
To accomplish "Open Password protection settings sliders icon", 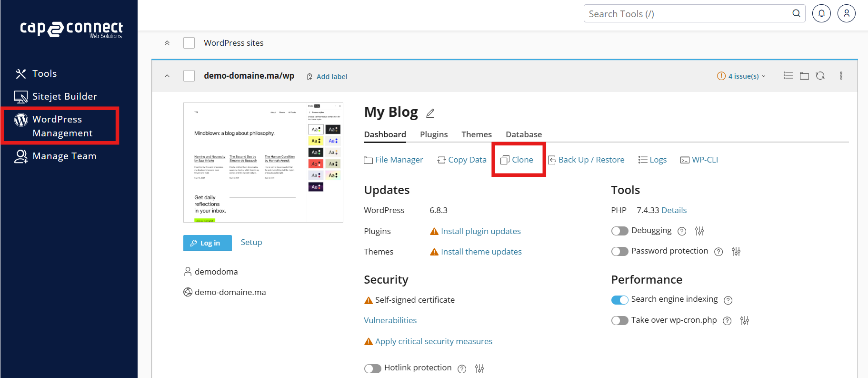I will click(x=736, y=251).
